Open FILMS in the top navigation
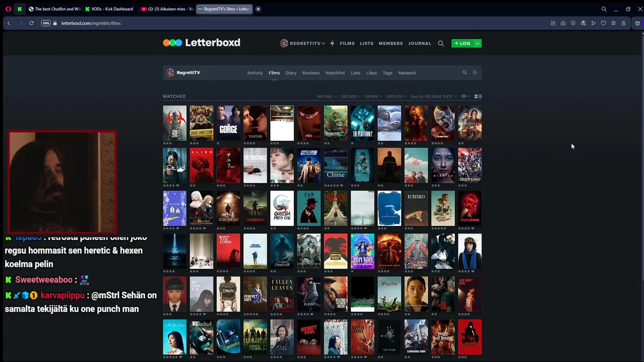Image resolution: width=644 pixels, height=362 pixels. click(347, 43)
